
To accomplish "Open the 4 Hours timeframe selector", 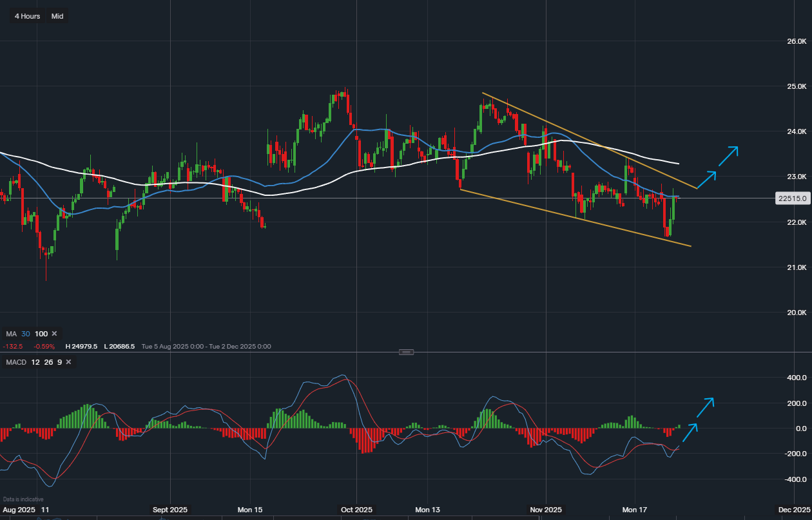I will tap(27, 16).
